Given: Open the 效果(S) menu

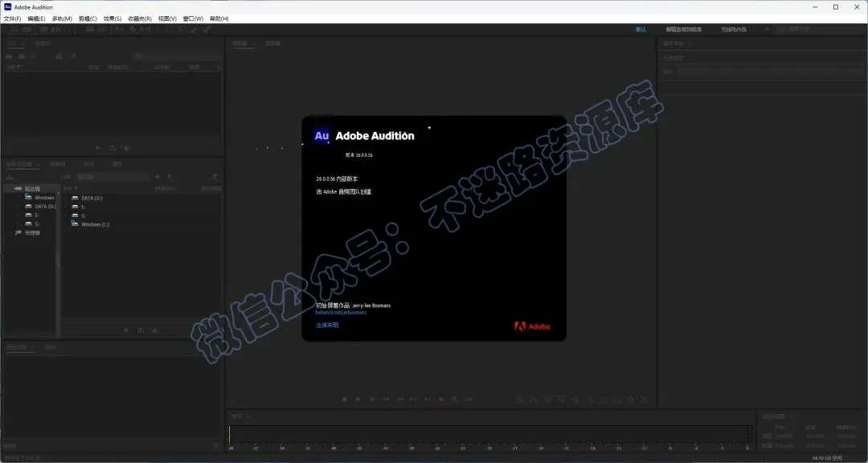Looking at the screenshot, I should pos(113,18).
